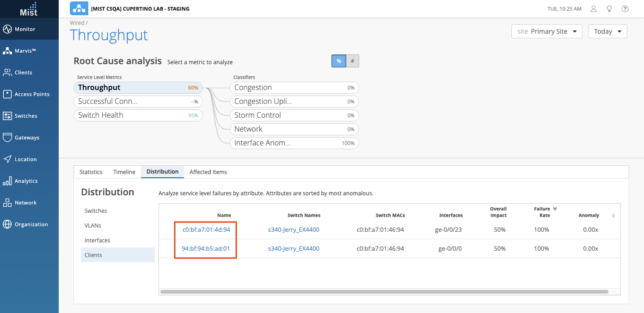The width and height of the screenshot is (644, 313).
Task: Open the Switches sidebar item
Action: (x=25, y=116)
